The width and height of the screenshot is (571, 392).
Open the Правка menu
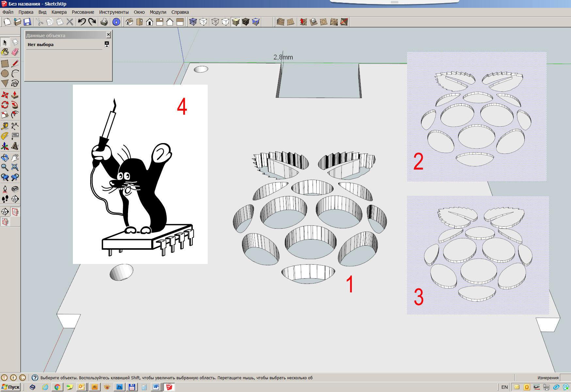click(26, 12)
